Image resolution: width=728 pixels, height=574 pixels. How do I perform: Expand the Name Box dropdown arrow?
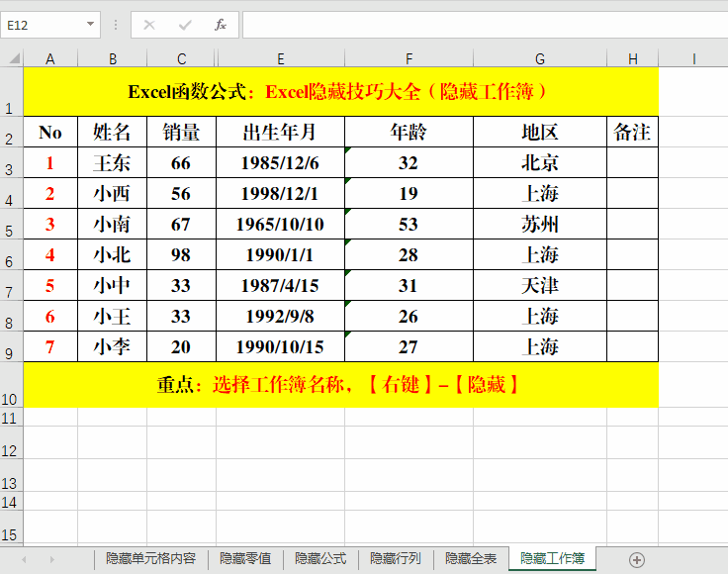point(91,24)
